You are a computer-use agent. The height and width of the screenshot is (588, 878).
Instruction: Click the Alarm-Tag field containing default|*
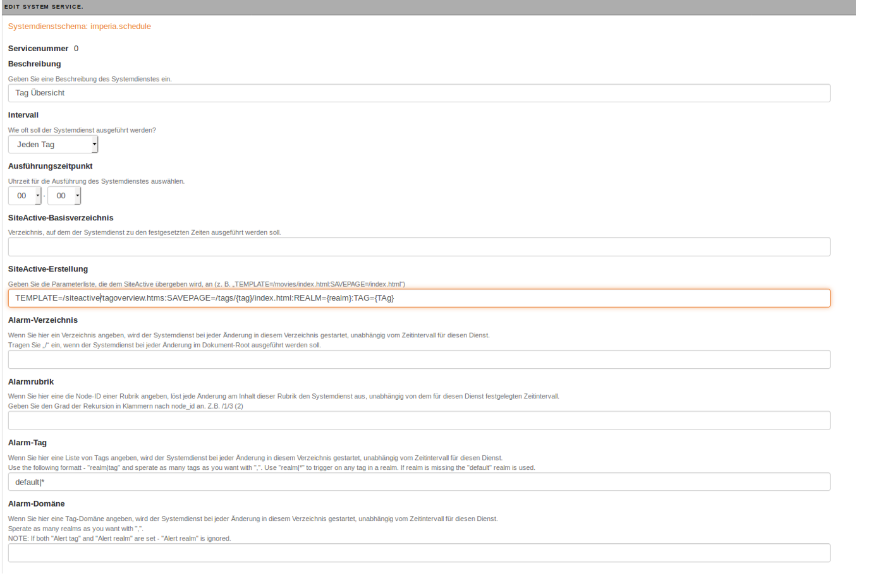pos(419,482)
